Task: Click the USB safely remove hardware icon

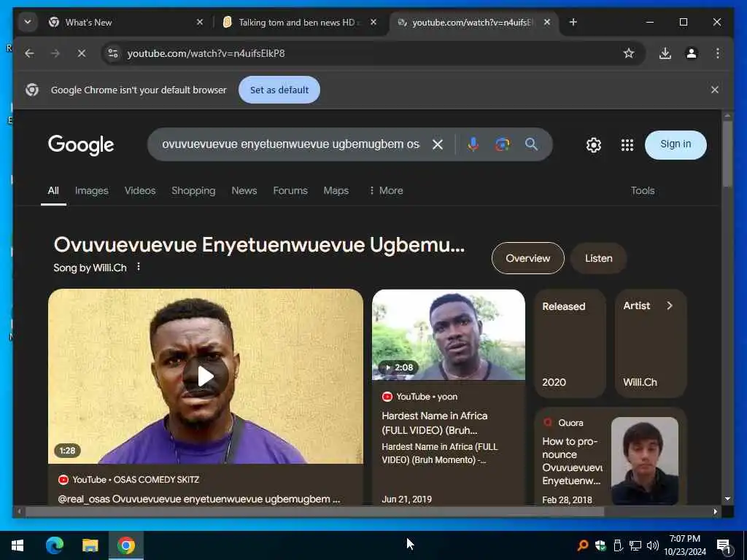Action: 618,545
